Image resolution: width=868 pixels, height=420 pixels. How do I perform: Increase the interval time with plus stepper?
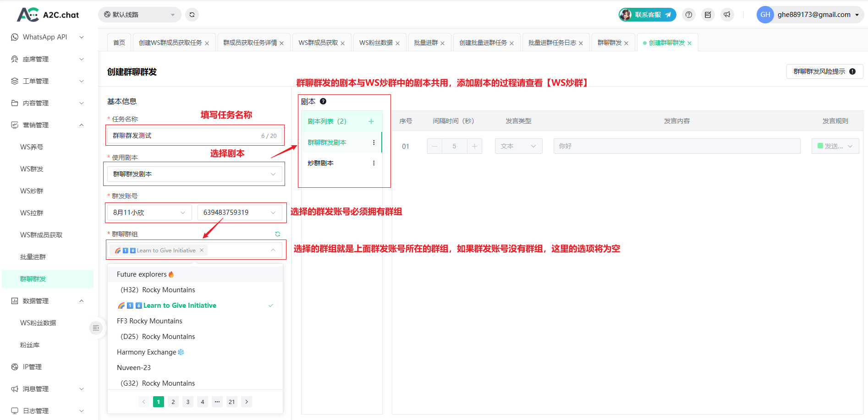474,146
